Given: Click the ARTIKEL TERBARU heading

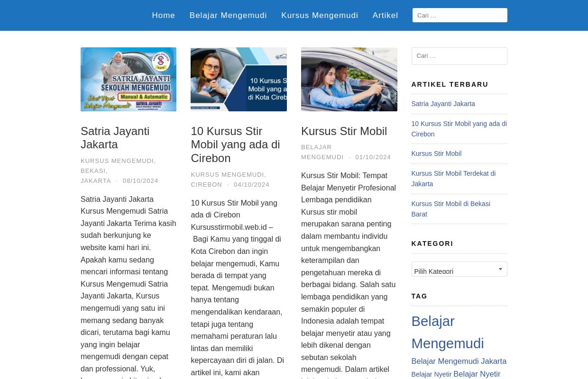Looking at the screenshot, I should point(450,84).
